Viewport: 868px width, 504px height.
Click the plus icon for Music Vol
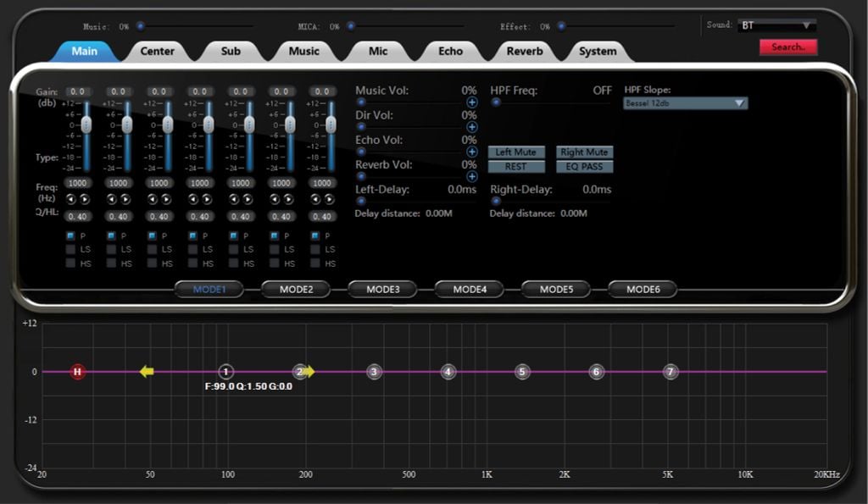[x=471, y=102]
